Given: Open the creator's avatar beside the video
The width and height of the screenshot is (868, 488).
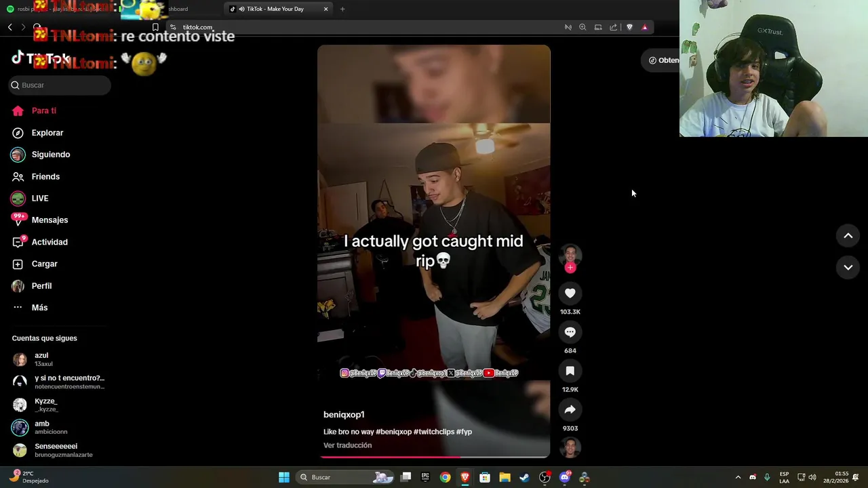Looking at the screenshot, I should tap(570, 255).
